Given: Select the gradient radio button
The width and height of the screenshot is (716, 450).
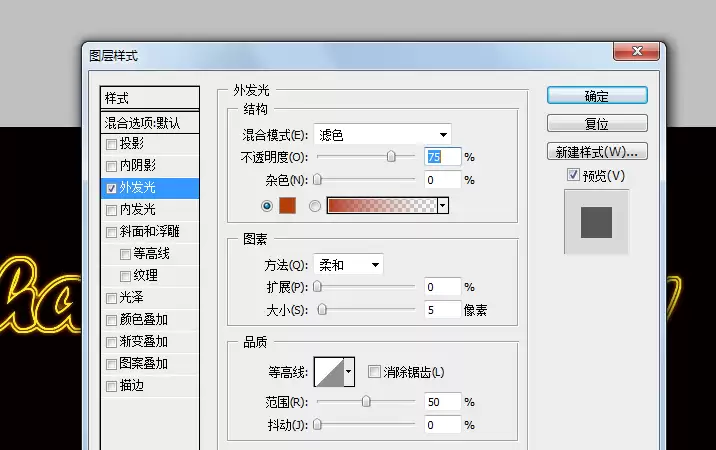Looking at the screenshot, I should [315, 206].
